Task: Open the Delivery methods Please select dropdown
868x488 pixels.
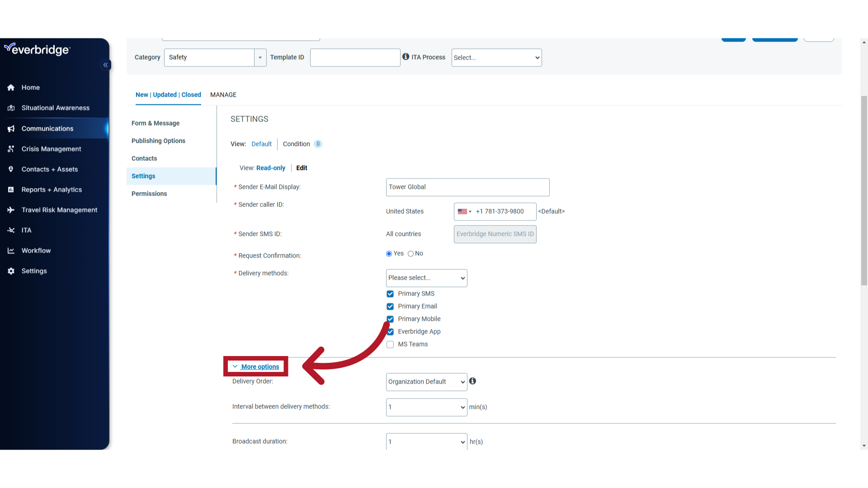Action: click(x=426, y=278)
